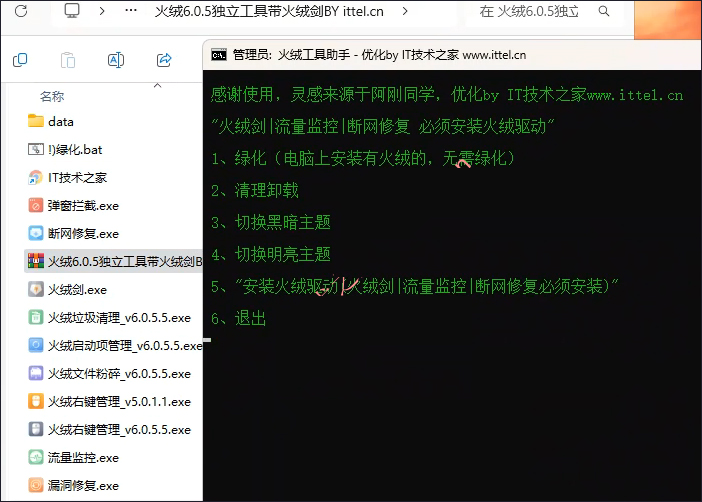Select the 断网修复.exe file name

click(x=83, y=234)
